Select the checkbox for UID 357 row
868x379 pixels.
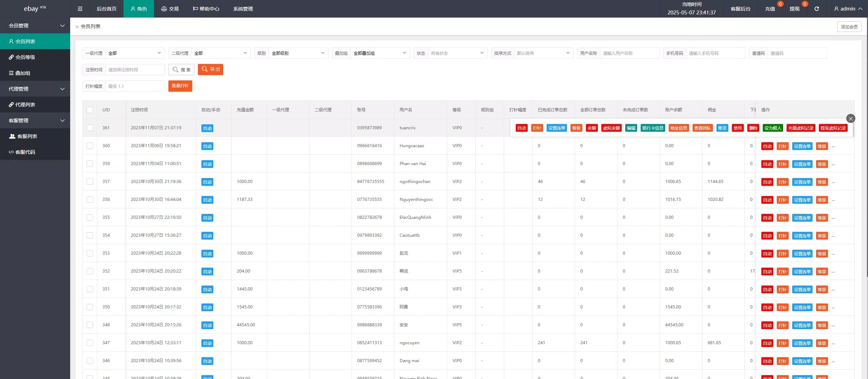click(90, 182)
